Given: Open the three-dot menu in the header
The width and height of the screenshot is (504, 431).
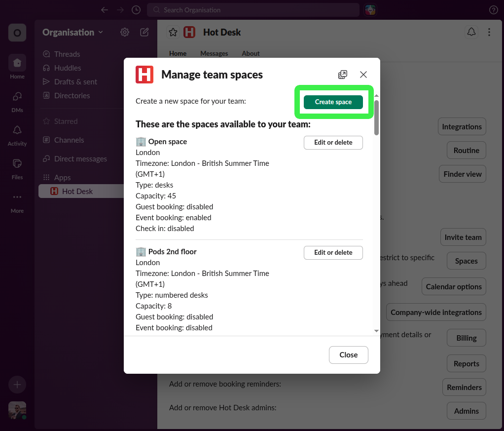Looking at the screenshot, I should click(489, 32).
